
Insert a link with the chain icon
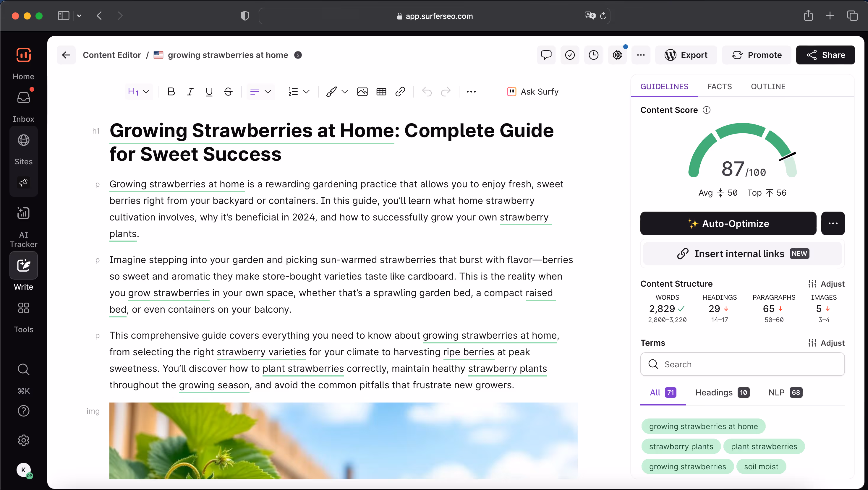coord(400,92)
